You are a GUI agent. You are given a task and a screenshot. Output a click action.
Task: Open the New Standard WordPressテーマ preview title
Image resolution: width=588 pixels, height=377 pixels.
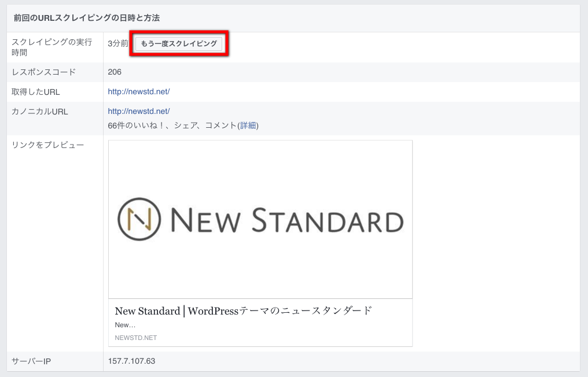click(243, 311)
